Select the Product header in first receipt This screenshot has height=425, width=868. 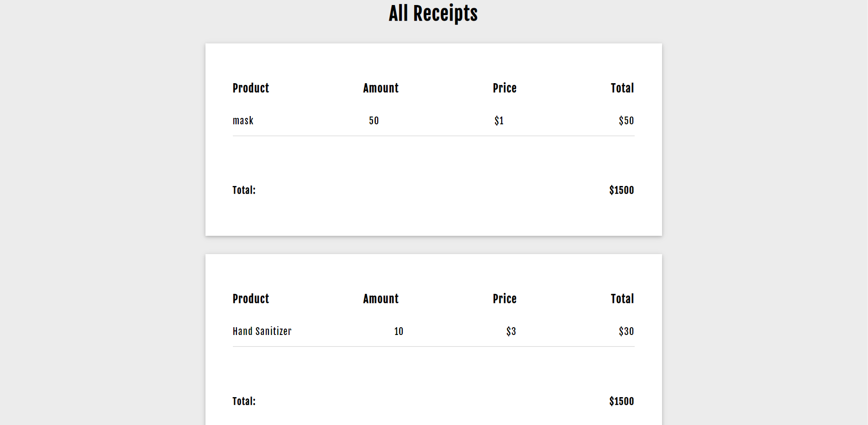point(251,88)
